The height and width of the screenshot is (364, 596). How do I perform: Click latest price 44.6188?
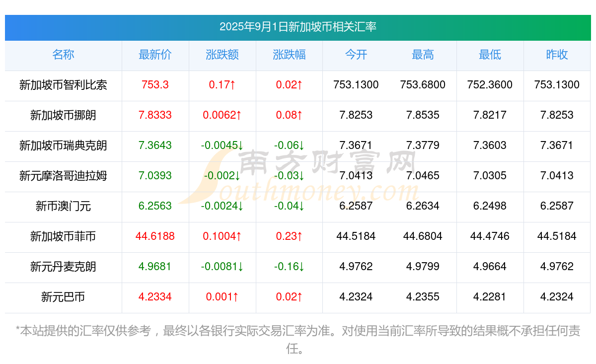[155, 236]
